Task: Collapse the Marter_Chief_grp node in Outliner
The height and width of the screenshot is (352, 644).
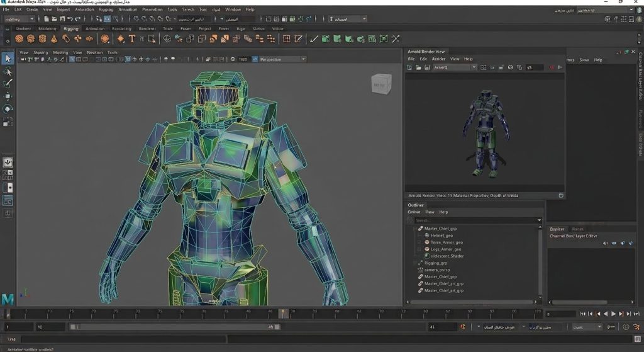Action: pos(415,229)
